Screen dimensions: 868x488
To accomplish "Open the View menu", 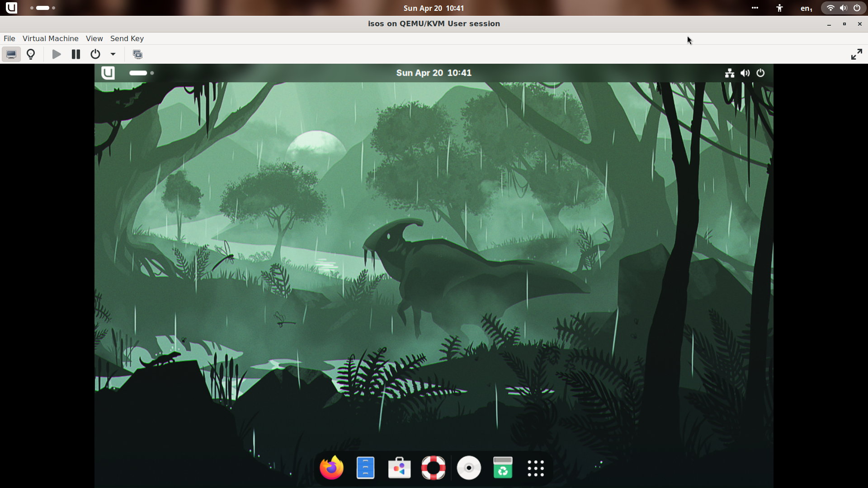I will pos(94,38).
